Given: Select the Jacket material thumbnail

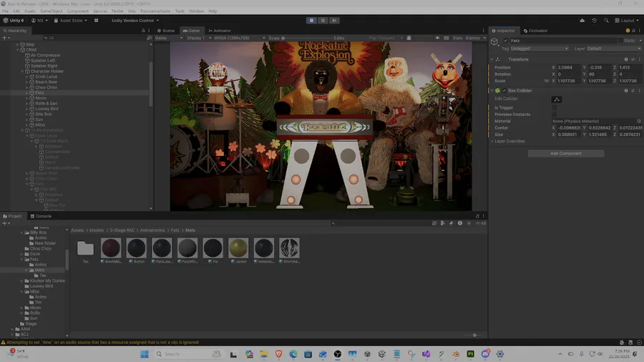Looking at the screenshot, I should 238,248.
